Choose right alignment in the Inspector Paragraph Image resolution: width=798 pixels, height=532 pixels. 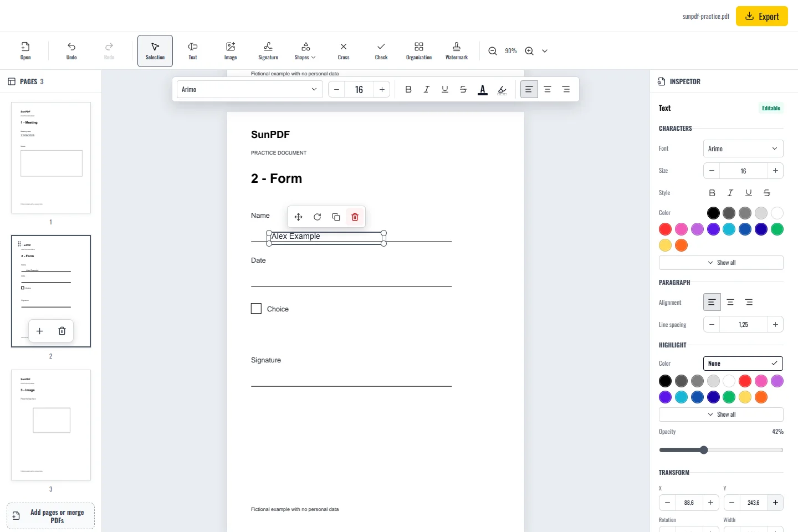[749, 302]
